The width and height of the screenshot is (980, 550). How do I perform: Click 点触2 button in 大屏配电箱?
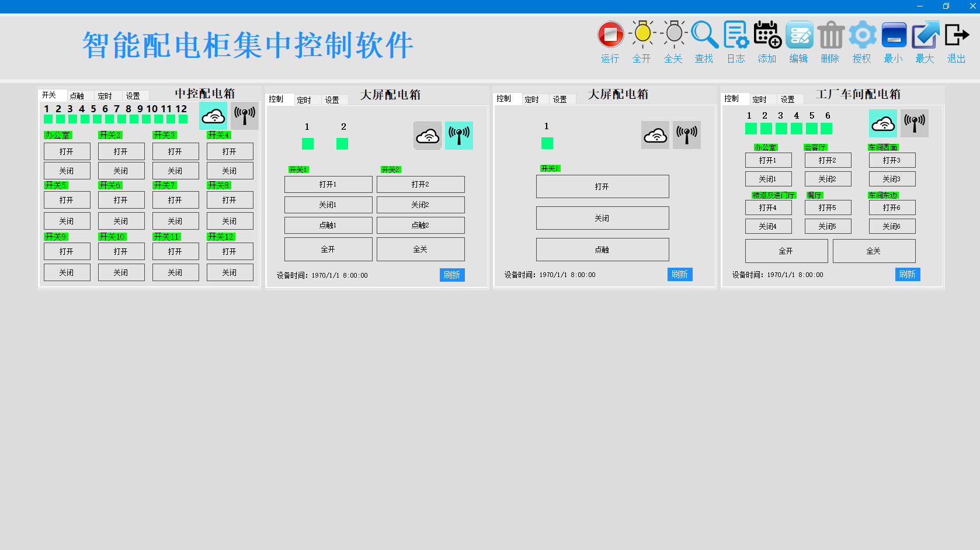coord(421,225)
